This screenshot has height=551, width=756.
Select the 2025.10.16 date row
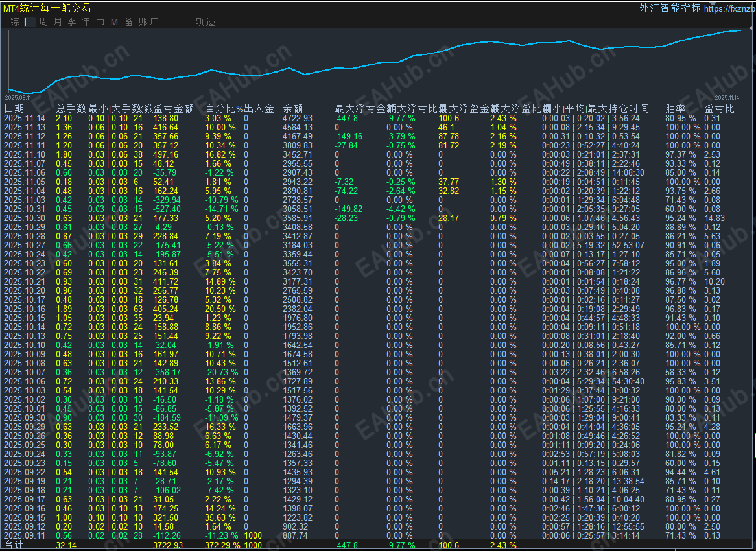tap(25, 309)
